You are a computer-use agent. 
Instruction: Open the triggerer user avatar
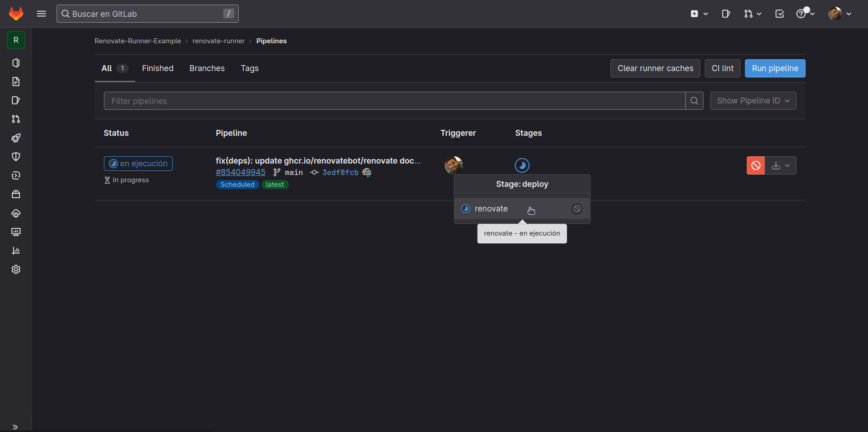453,165
